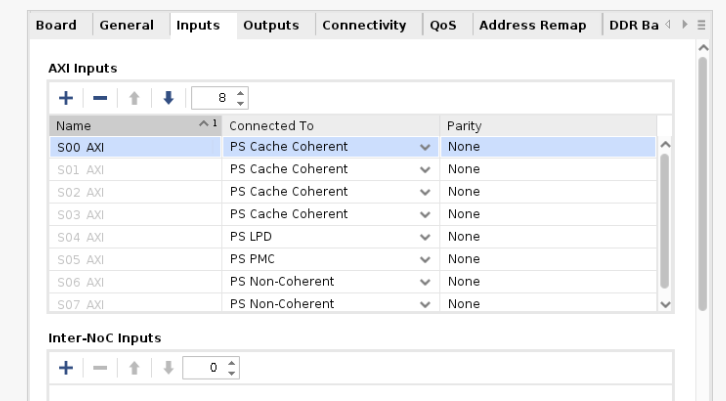
Task: Click the AXI inputs table scrollbar
Action: [665, 220]
